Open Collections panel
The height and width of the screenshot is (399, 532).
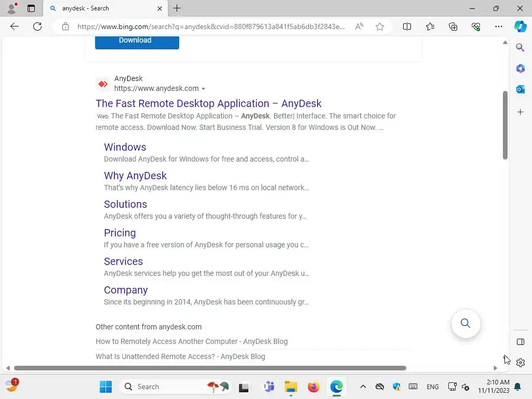click(453, 26)
